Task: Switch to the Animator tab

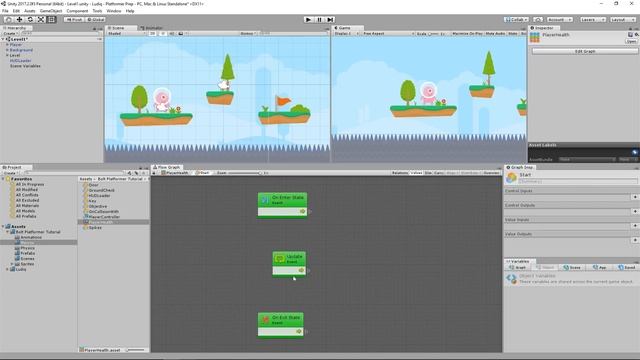Action: 151,28
